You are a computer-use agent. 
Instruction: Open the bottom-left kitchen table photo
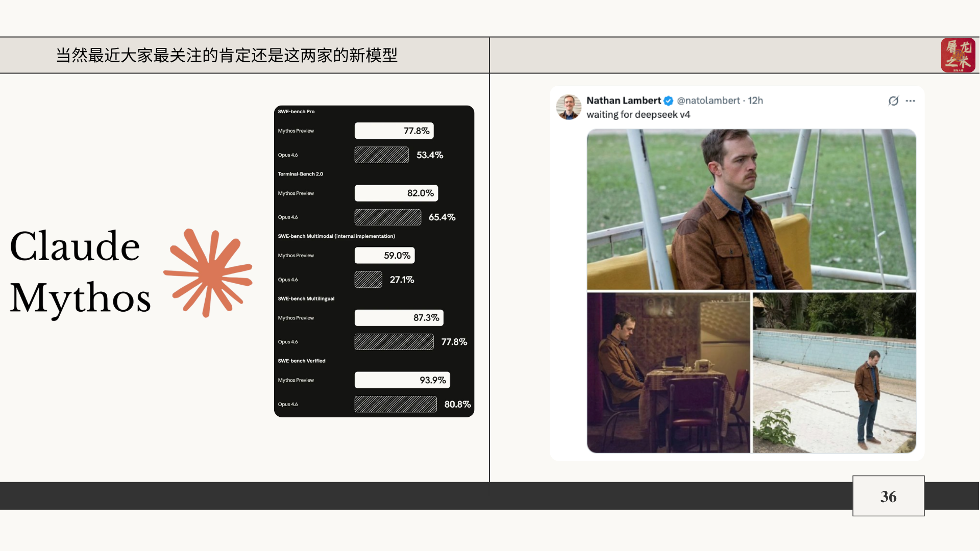(668, 372)
